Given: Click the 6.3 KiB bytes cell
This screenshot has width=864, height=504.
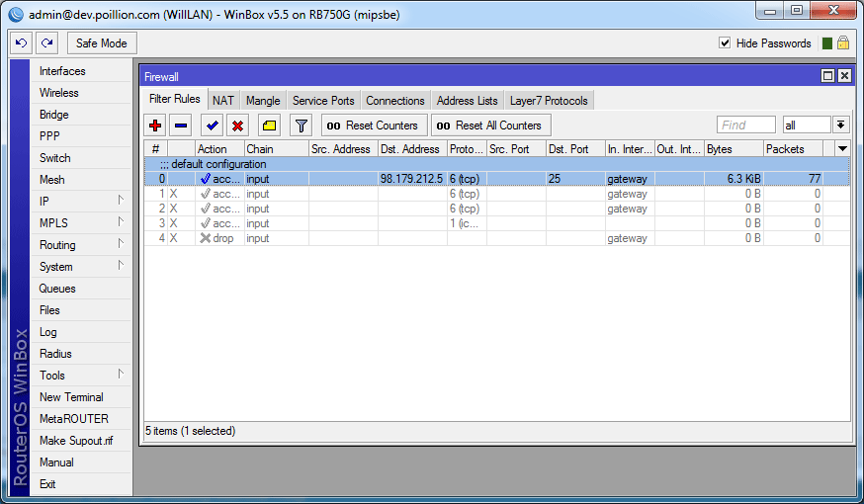Looking at the screenshot, I should (734, 179).
